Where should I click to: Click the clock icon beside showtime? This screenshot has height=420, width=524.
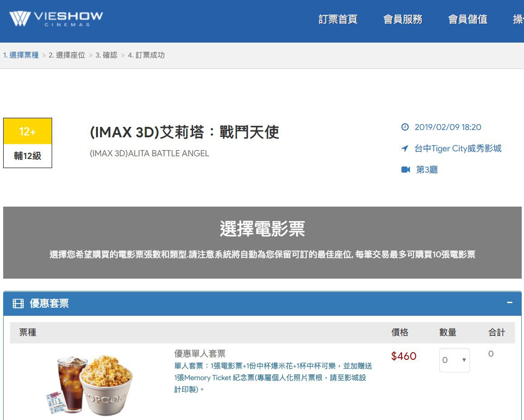pos(405,127)
